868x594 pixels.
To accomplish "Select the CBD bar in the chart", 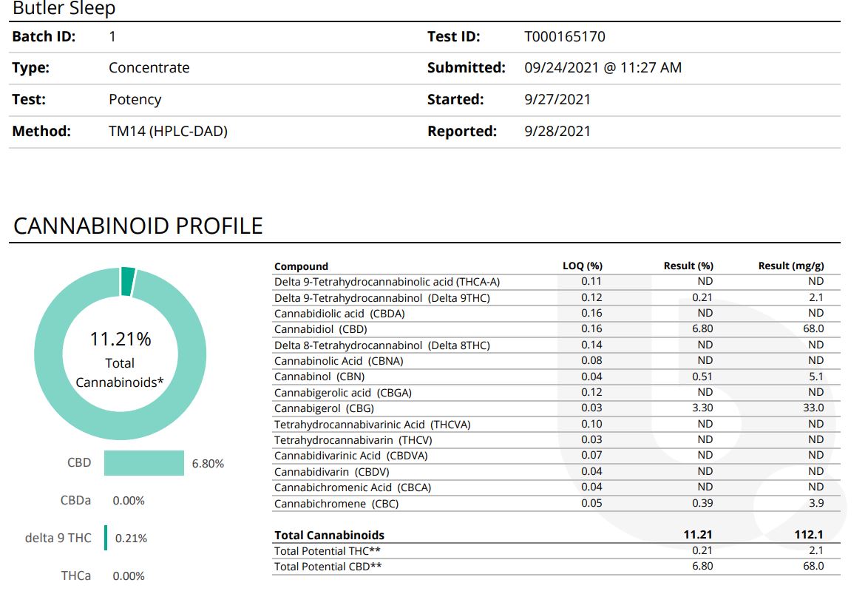I will tap(144, 462).
